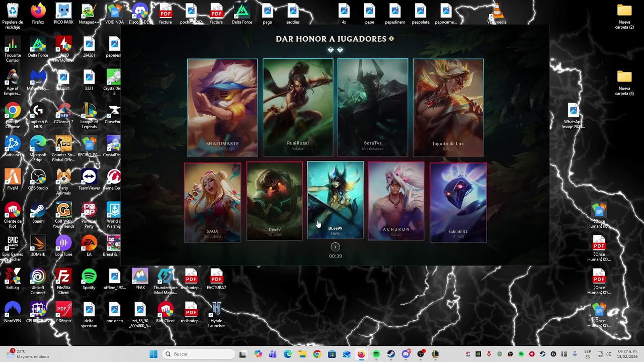Screen dimensions: 644x362
Task: Open Google Chrome desktop shortcut
Action: click(13, 116)
